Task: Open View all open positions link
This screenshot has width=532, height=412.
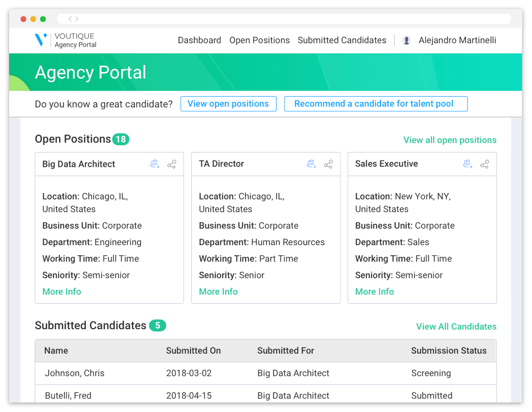Action: 449,140
